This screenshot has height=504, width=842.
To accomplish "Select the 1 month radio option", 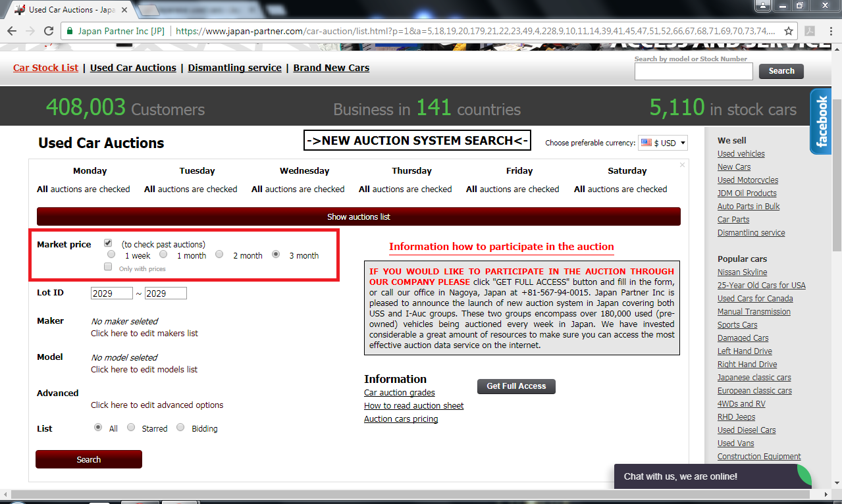I will (x=163, y=254).
